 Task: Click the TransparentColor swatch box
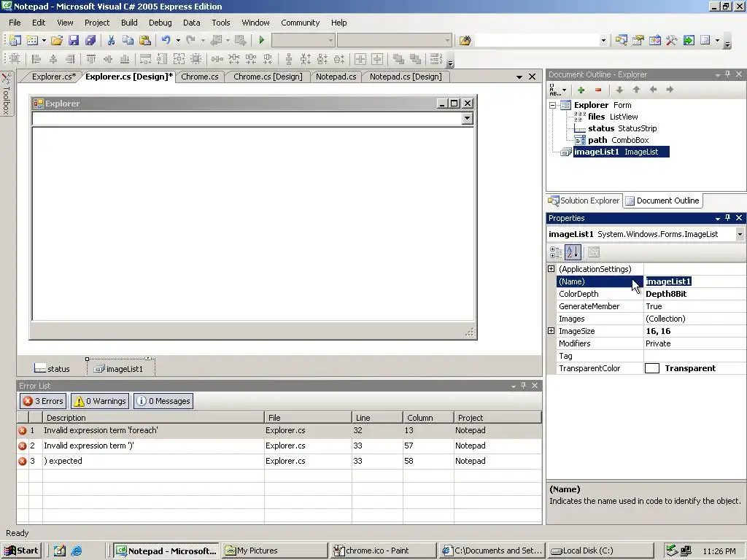coord(651,368)
